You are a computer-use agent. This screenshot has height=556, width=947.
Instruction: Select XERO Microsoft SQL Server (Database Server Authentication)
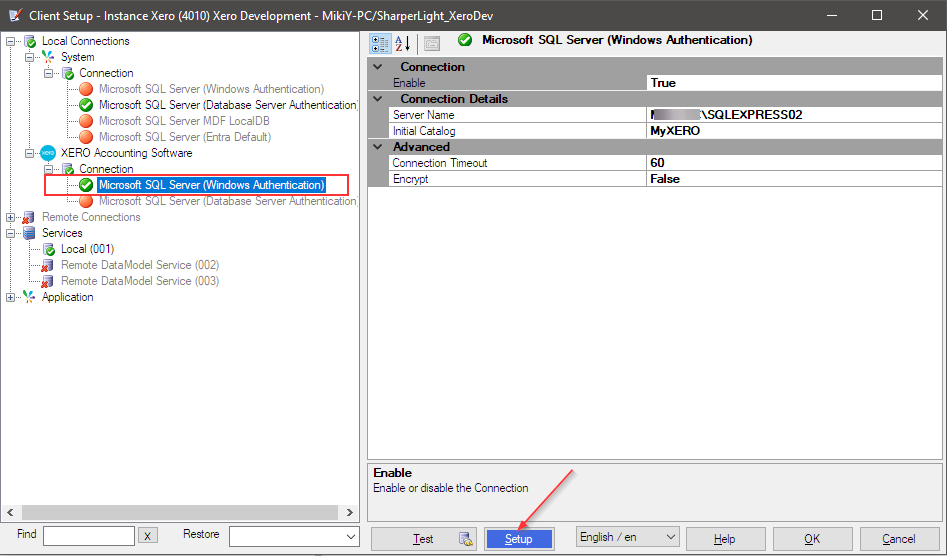pyautogui.click(x=228, y=202)
